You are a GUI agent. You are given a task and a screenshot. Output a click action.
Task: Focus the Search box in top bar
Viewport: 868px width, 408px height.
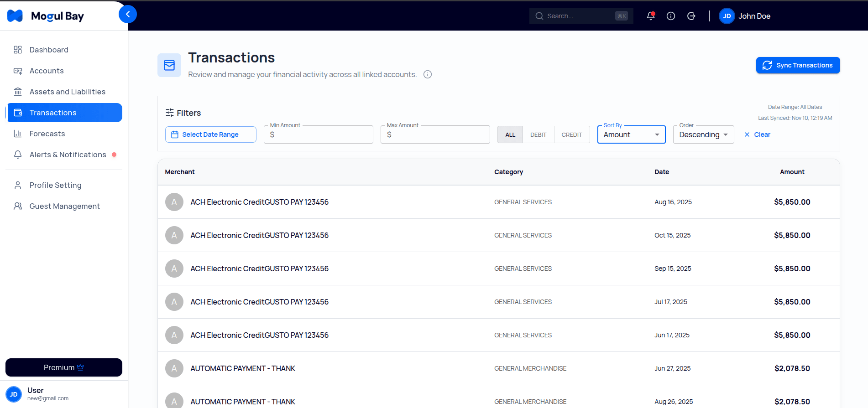[x=581, y=16]
